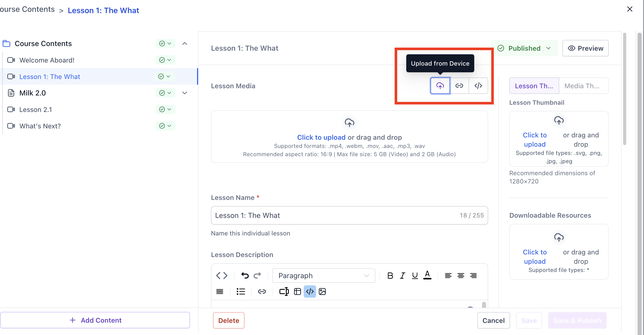Insert a table in lesson description
The height and width of the screenshot is (335, 644).
pyautogui.click(x=297, y=292)
